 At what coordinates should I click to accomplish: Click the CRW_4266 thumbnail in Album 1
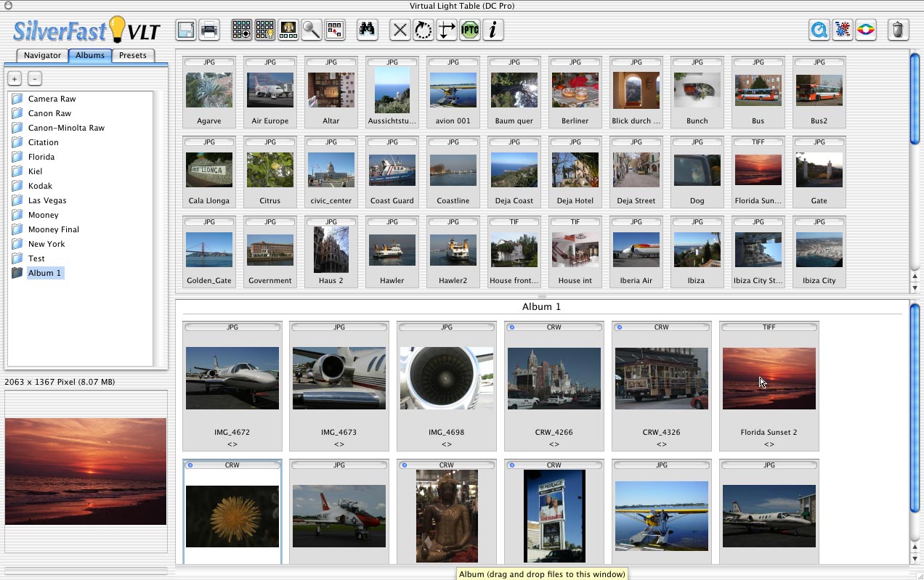coord(554,378)
